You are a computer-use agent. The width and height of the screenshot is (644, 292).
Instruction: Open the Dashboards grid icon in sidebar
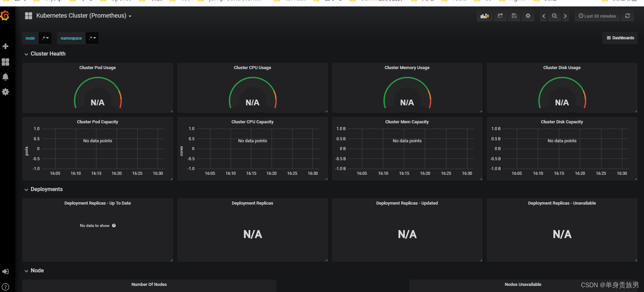click(5, 62)
